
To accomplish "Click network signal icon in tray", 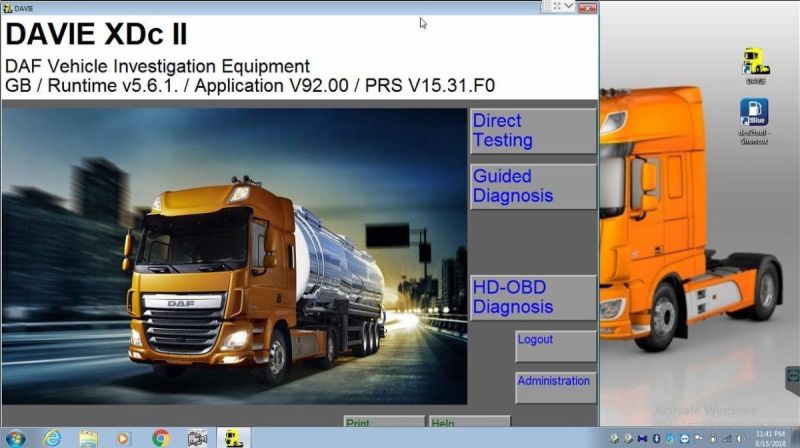I will click(727, 438).
